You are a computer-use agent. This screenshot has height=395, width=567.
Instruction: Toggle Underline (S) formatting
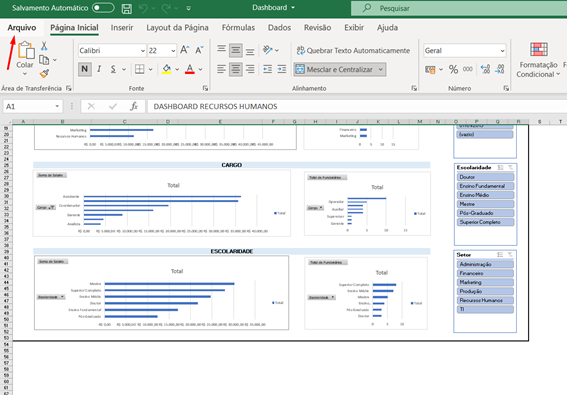pyautogui.click(x=113, y=69)
